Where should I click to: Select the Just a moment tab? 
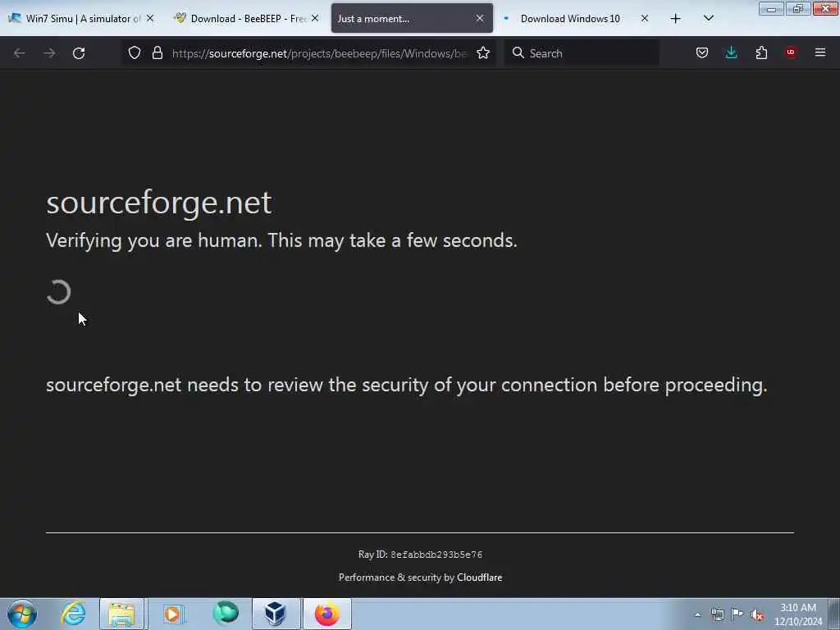coord(412,18)
